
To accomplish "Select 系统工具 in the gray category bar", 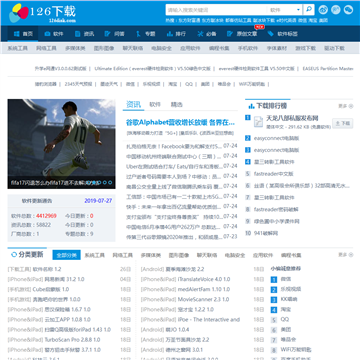I will pos(18,48).
